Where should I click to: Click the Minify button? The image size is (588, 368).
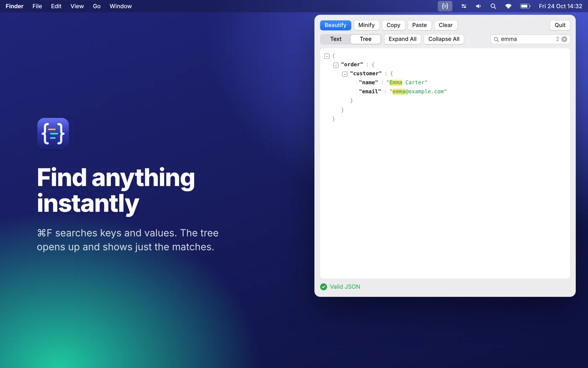366,25
